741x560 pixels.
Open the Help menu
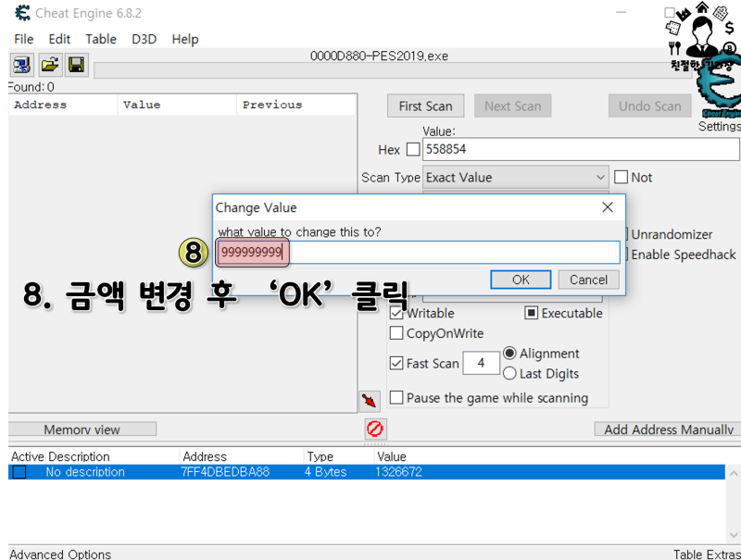pyautogui.click(x=185, y=39)
